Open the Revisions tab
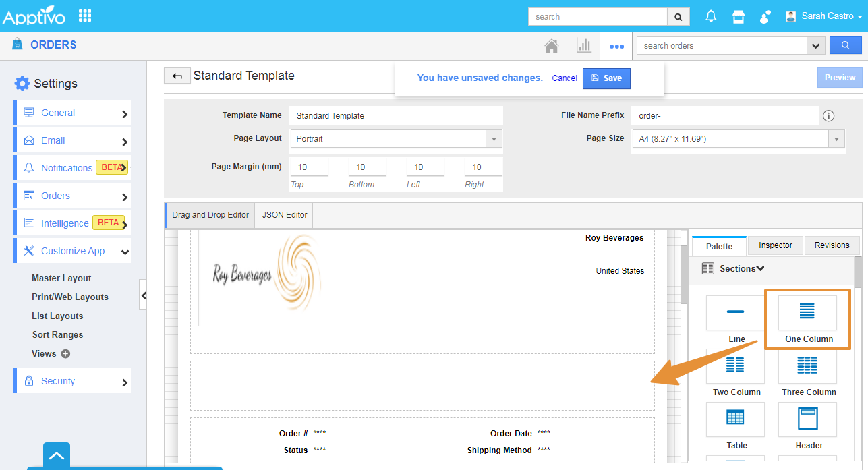Viewport: 868px width, 470px height. click(832, 245)
